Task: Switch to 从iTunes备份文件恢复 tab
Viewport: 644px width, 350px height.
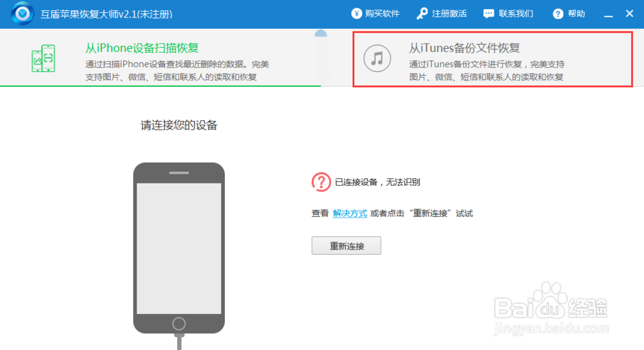Action: point(493,59)
